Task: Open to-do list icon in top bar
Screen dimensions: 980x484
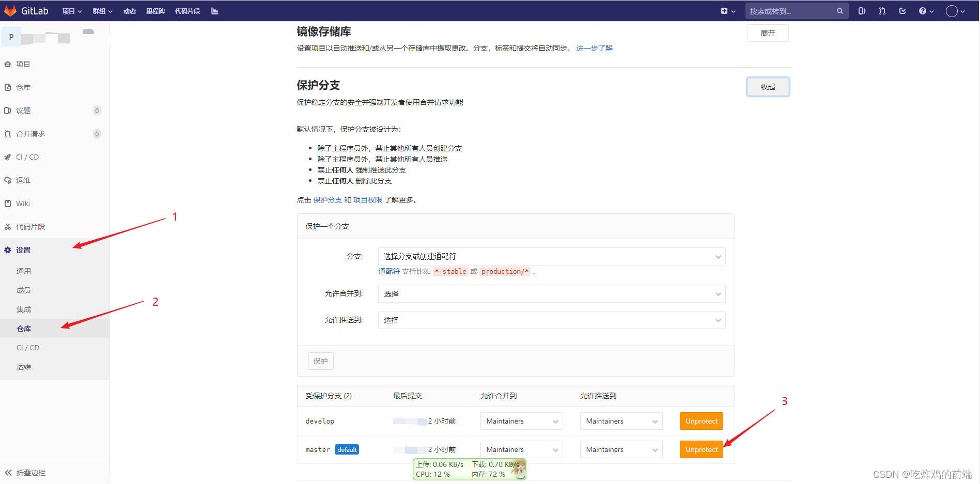Action: tap(903, 11)
